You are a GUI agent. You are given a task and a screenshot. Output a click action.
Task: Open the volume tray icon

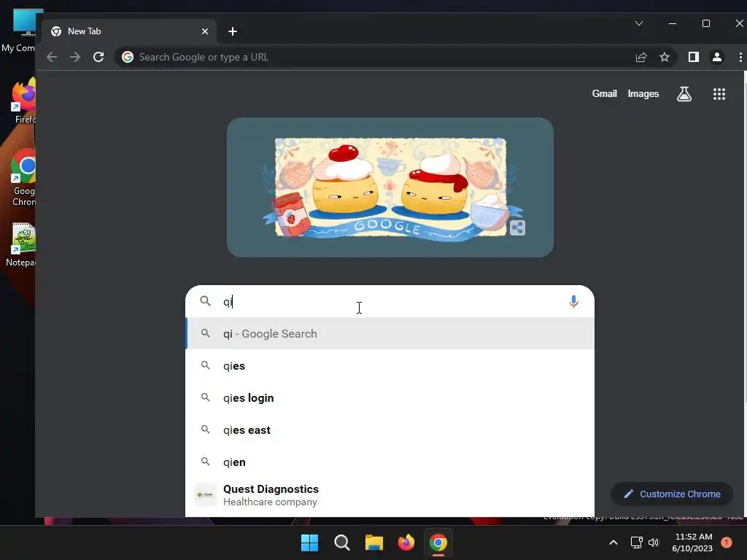[x=654, y=542]
